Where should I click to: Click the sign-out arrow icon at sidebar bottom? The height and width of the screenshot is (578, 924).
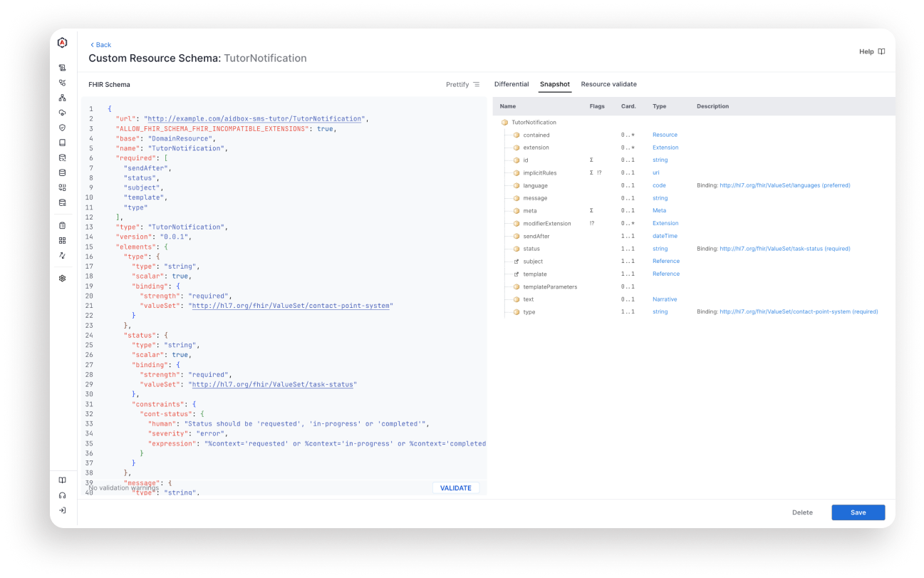[63, 510]
